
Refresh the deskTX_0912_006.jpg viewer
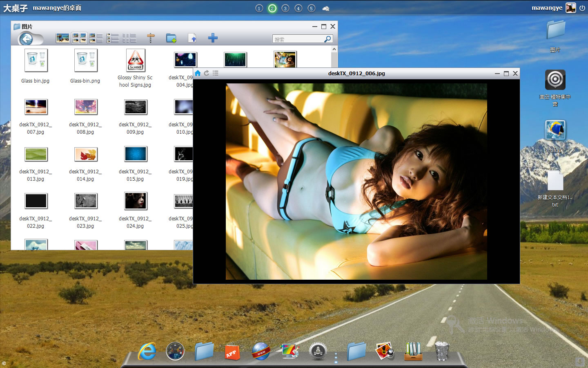tap(207, 73)
